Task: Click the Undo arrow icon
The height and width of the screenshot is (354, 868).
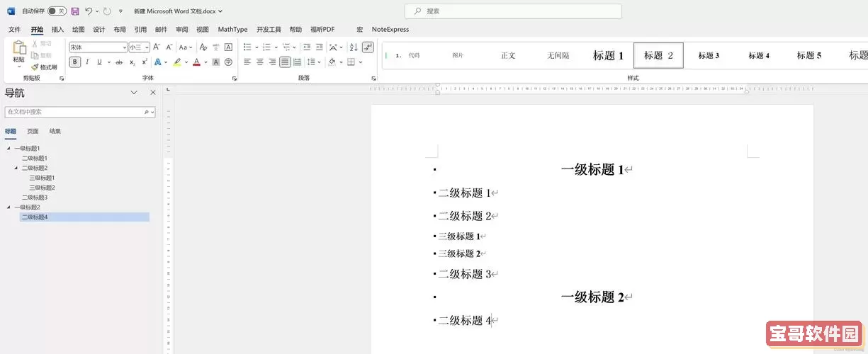Action: coord(89,11)
